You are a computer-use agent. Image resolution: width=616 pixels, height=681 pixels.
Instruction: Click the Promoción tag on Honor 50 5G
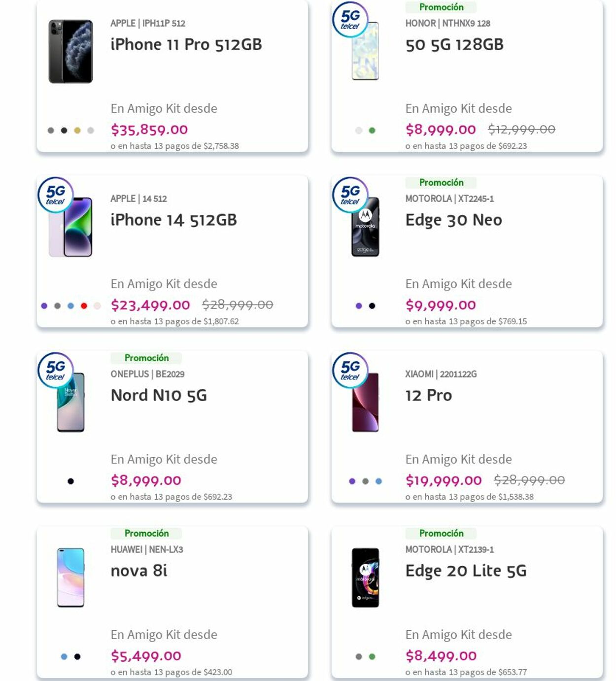pyautogui.click(x=441, y=7)
